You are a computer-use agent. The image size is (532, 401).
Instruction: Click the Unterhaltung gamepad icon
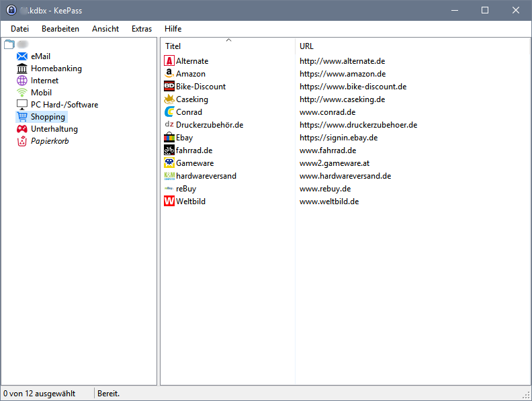(x=22, y=129)
